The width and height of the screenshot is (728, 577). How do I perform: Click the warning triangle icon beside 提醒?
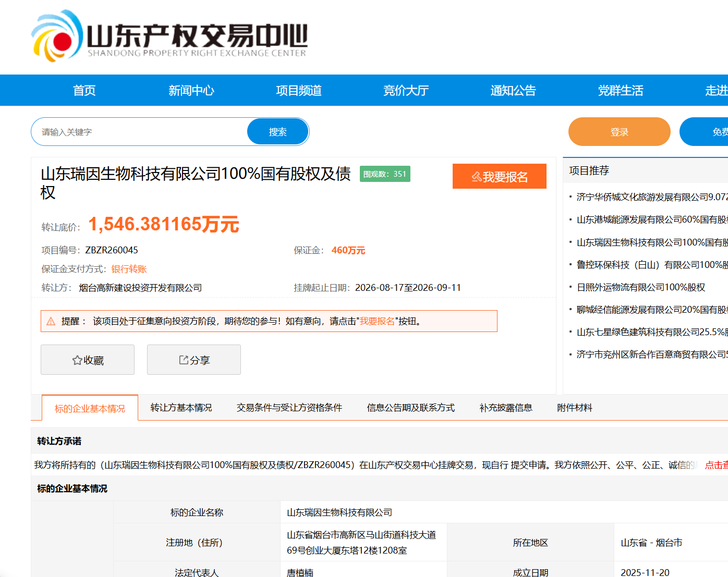[x=51, y=322]
